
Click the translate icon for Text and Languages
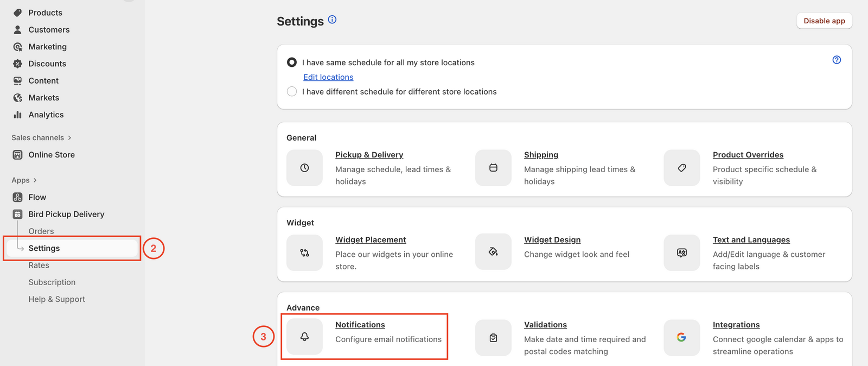[682, 253]
